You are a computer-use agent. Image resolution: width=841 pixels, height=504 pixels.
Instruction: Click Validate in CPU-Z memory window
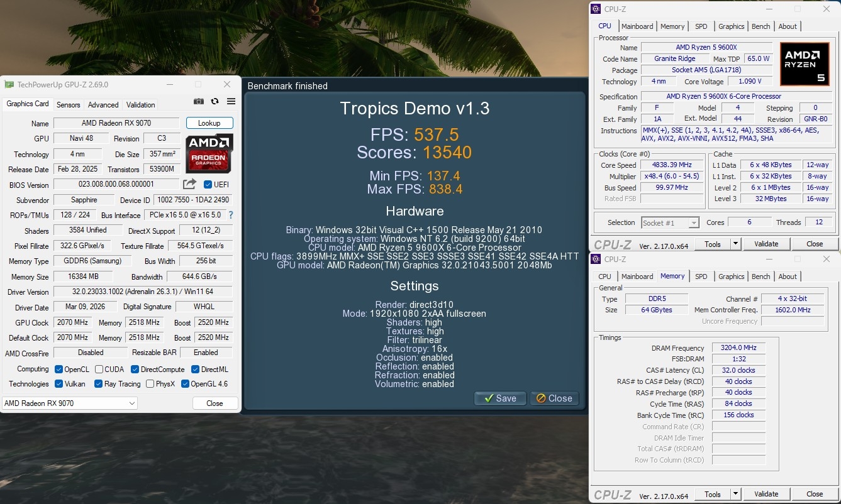766,494
